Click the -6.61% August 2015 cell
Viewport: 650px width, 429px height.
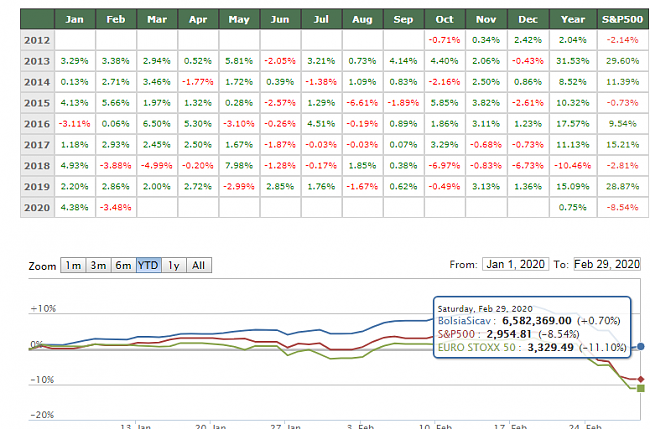coord(362,103)
